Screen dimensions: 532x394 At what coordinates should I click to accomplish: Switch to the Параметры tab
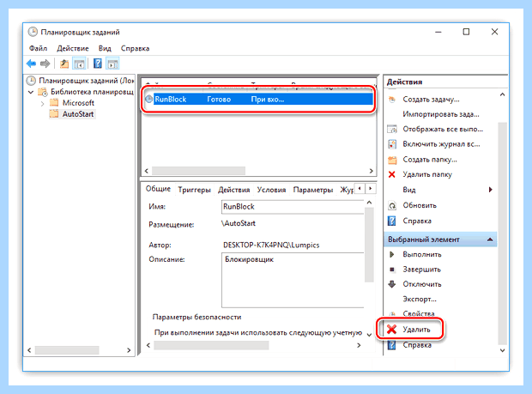(313, 190)
